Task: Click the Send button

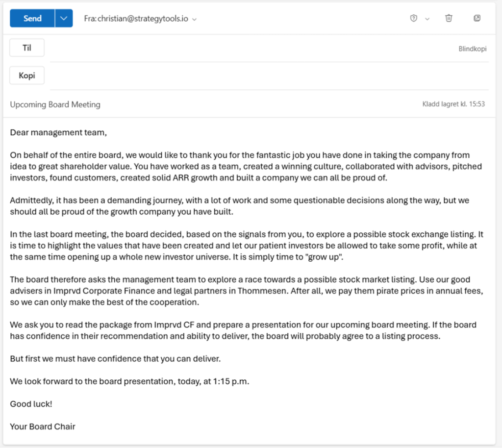Action: point(32,19)
